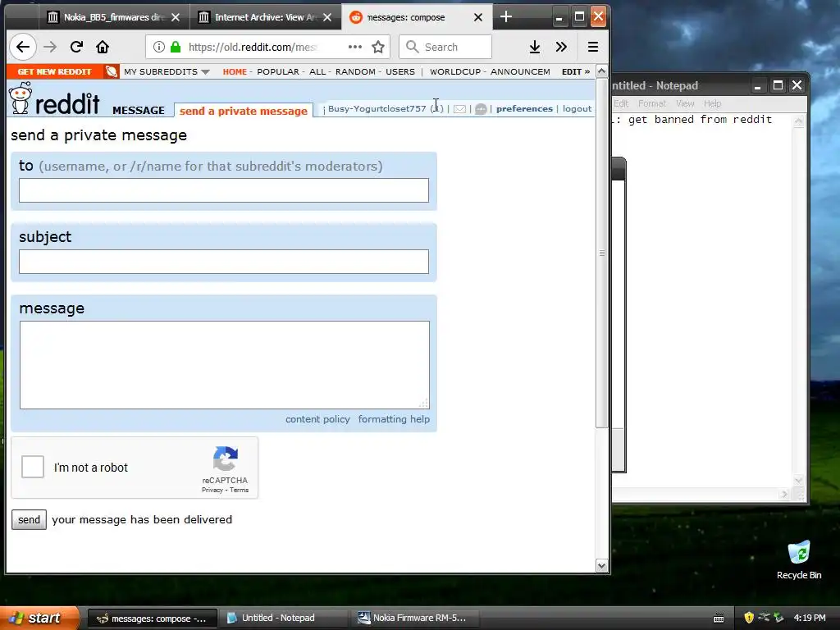The width and height of the screenshot is (840, 630).
Task: Open the reddit mail envelope icon
Action: [459, 109]
